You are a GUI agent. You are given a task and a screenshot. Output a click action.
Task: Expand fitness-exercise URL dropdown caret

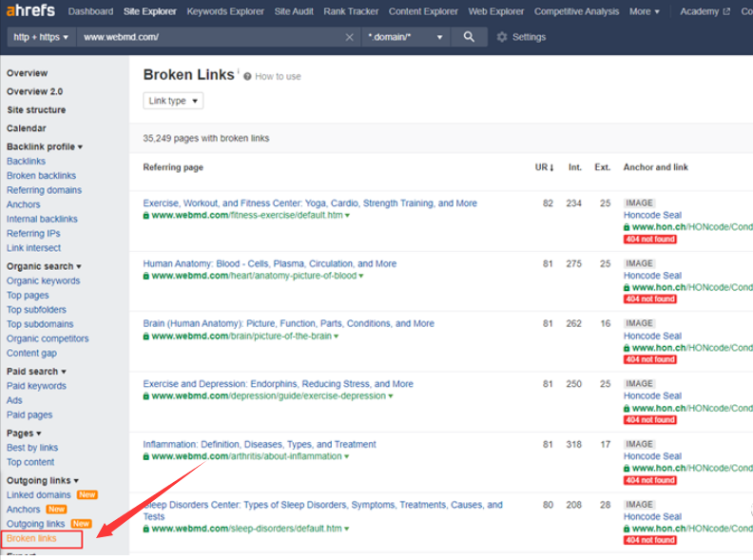pyautogui.click(x=347, y=216)
